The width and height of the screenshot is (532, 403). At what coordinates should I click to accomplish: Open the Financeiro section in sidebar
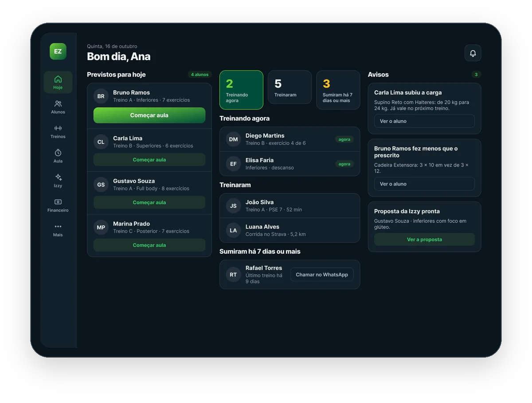pos(58,205)
